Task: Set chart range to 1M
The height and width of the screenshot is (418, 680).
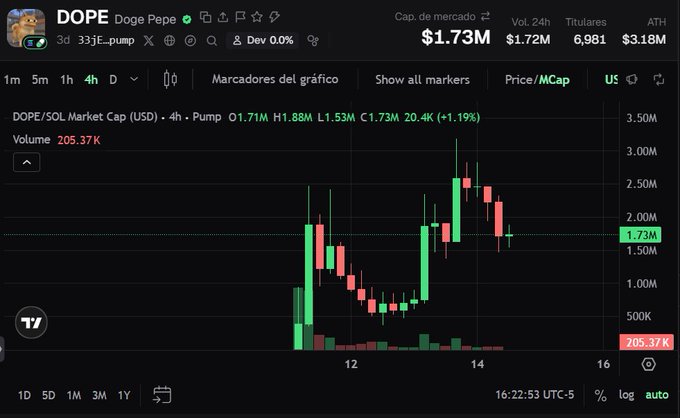Action: pyautogui.click(x=74, y=395)
